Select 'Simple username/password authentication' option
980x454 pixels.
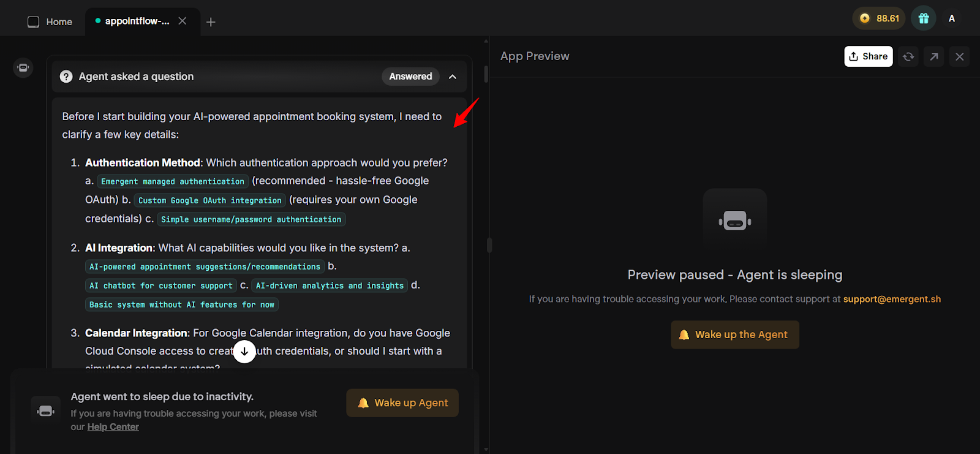(x=251, y=219)
